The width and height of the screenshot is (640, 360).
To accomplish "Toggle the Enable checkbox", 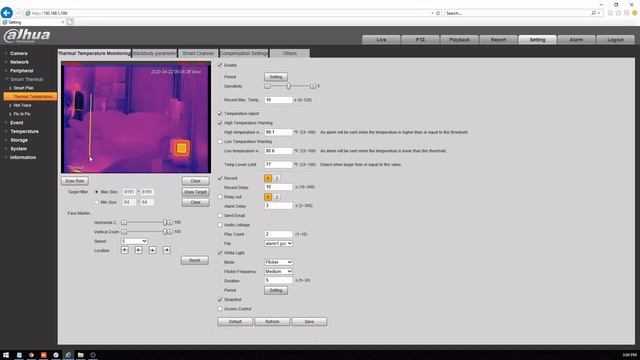I will click(220, 65).
